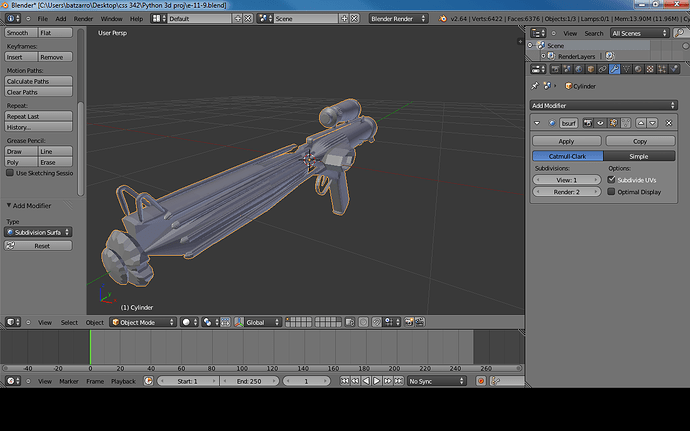Click the Repeat Last button
Screen dimensions: 690x431
[38, 116]
